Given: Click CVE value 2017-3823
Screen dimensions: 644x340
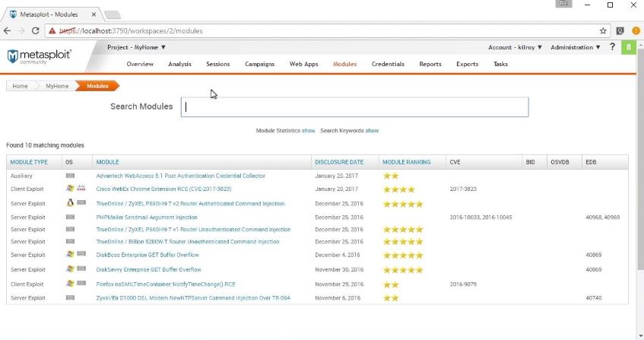Looking at the screenshot, I should 463,189.
